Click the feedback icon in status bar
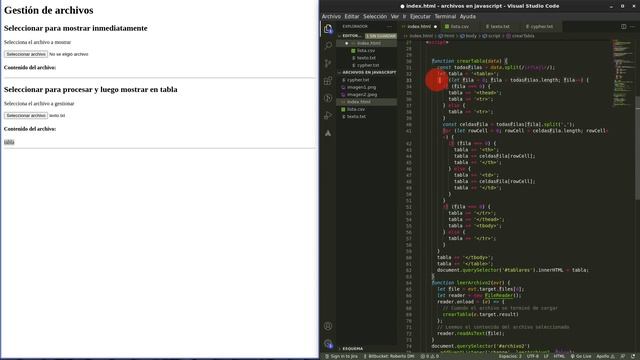640x360 pixels. [623, 356]
